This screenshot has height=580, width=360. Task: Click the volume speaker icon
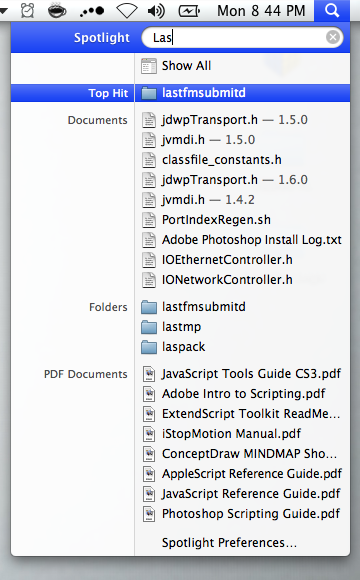pos(156,11)
